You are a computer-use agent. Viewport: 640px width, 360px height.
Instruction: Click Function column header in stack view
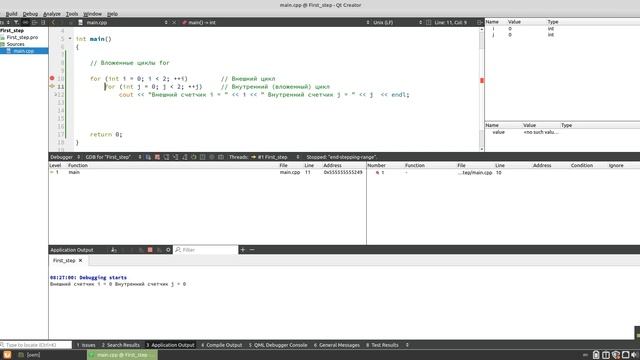[78, 165]
